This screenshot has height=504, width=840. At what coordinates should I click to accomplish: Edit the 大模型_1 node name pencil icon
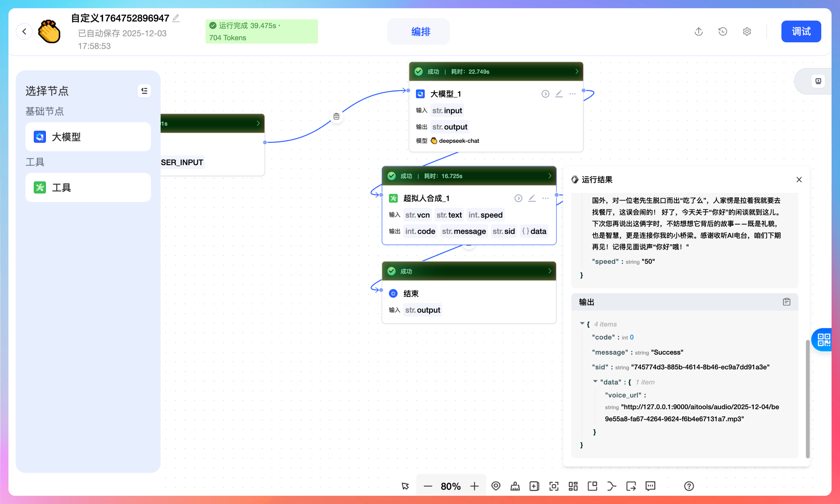tap(559, 94)
